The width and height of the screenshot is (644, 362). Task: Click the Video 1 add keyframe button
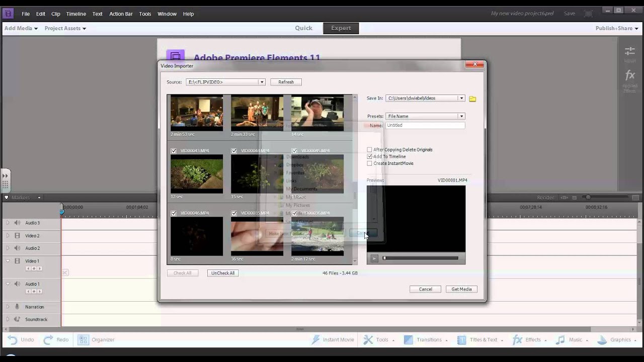coord(34,268)
